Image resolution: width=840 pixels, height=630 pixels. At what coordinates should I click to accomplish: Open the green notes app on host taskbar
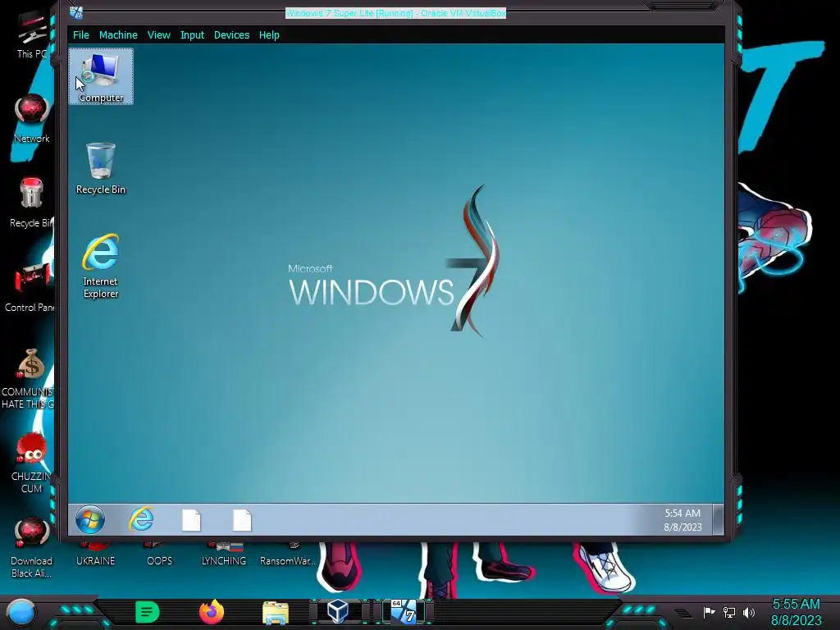point(148,612)
